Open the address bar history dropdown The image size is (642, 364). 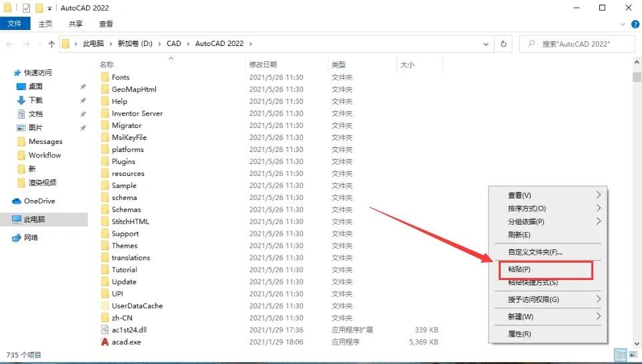(485, 44)
